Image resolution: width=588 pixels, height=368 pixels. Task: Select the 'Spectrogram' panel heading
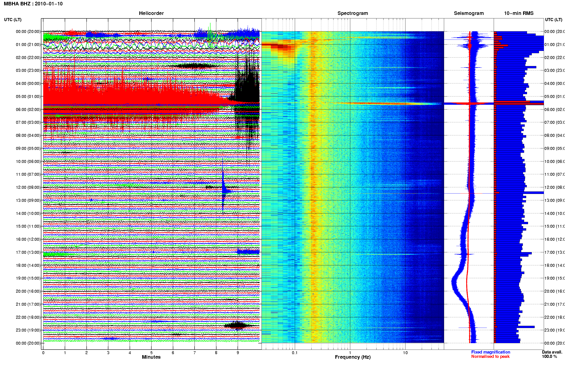tap(353, 13)
